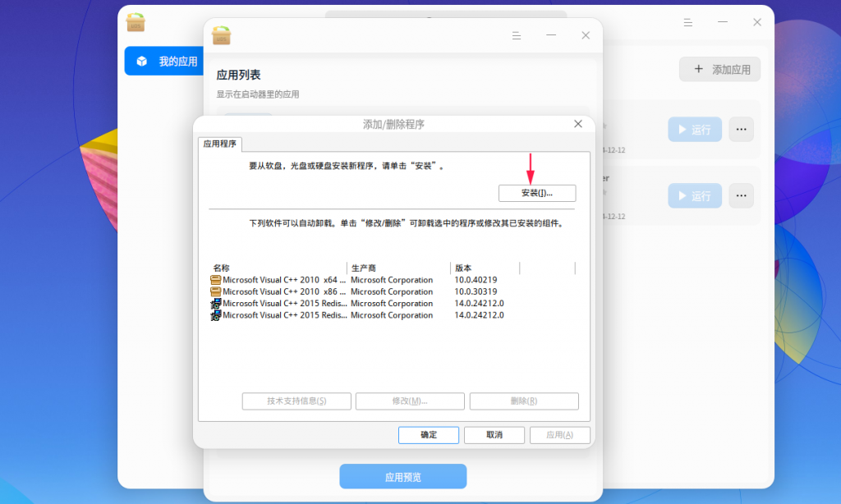This screenshot has height=504, width=841.
Task: Click the 安装(I)... button
Action: [x=536, y=193]
